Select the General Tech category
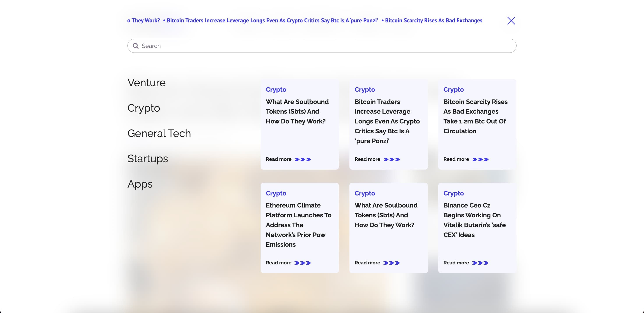644x313 pixels. (159, 133)
